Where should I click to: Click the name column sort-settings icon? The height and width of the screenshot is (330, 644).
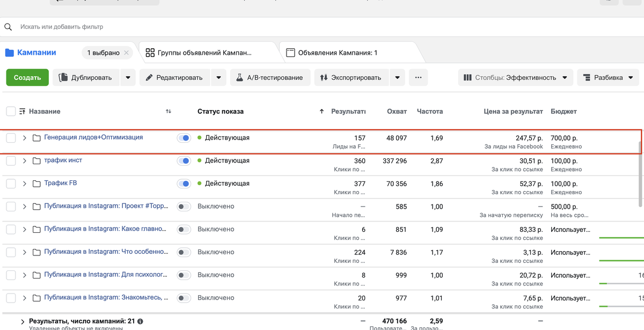[x=23, y=112]
